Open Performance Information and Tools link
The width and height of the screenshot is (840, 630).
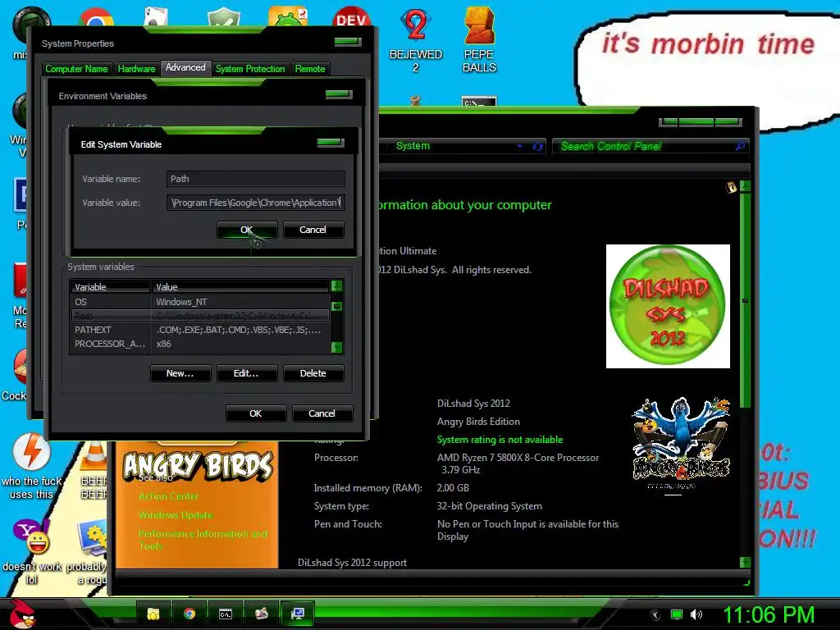(203, 540)
